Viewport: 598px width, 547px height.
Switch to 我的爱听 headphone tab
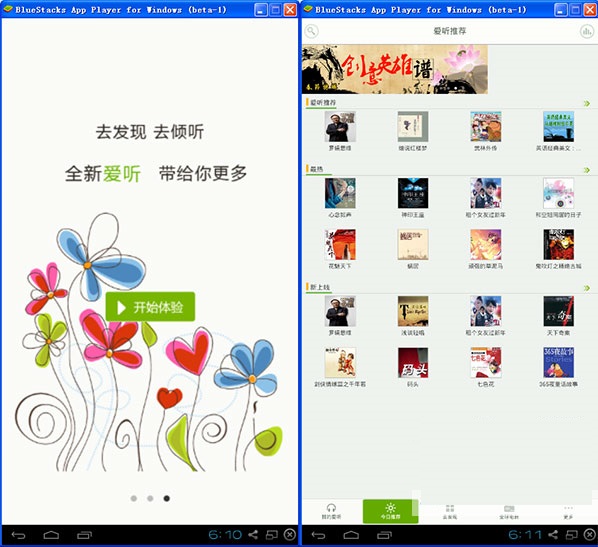[x=331, y=511]
